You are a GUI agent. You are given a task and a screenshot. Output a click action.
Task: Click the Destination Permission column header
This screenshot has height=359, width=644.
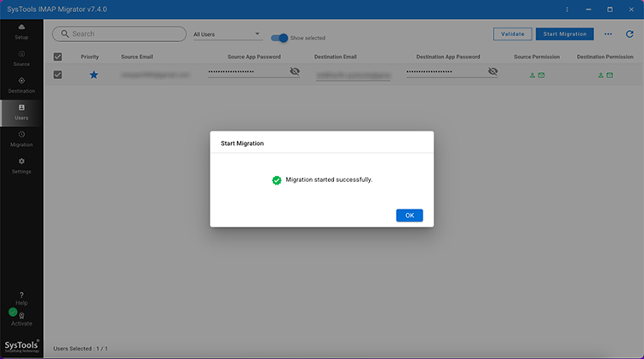click(605, 57)
